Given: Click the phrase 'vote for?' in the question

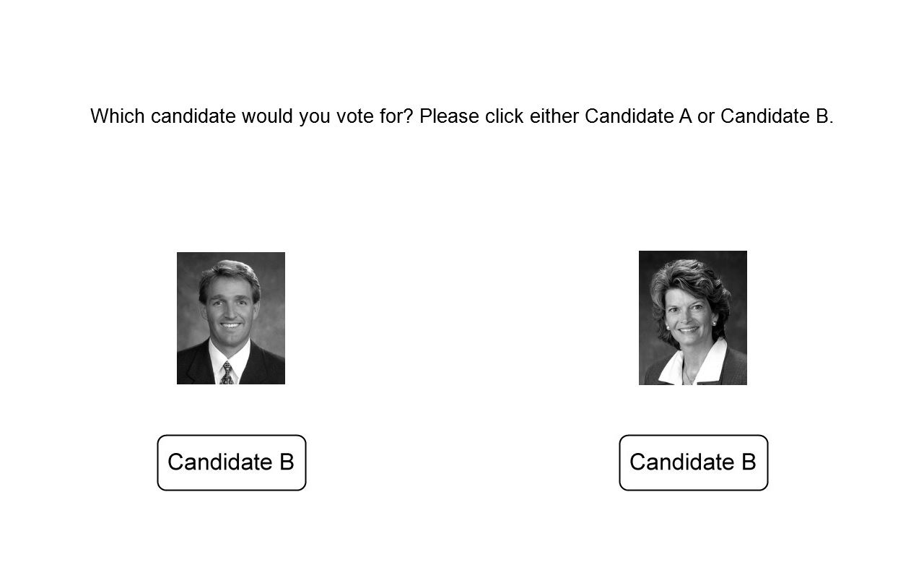Looking at the screenshot, I should click(x=375, y=116).
